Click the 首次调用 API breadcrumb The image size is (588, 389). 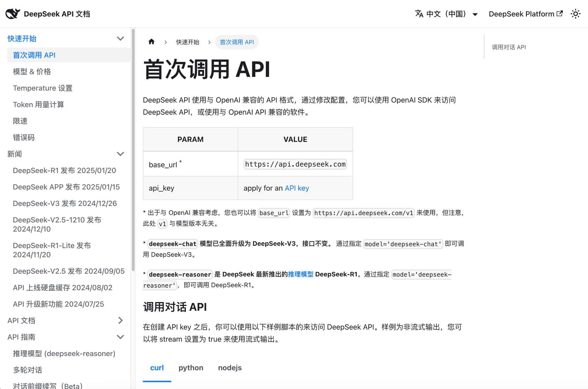pyautogui.click(x=237, y=42)
